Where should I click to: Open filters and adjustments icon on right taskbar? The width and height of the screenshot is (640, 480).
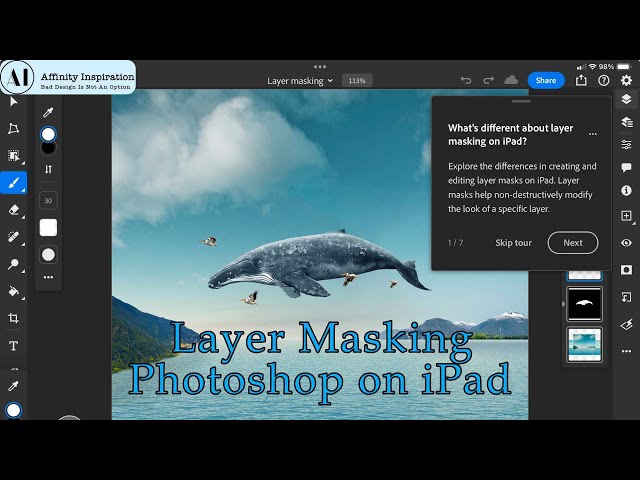(626, 324)
